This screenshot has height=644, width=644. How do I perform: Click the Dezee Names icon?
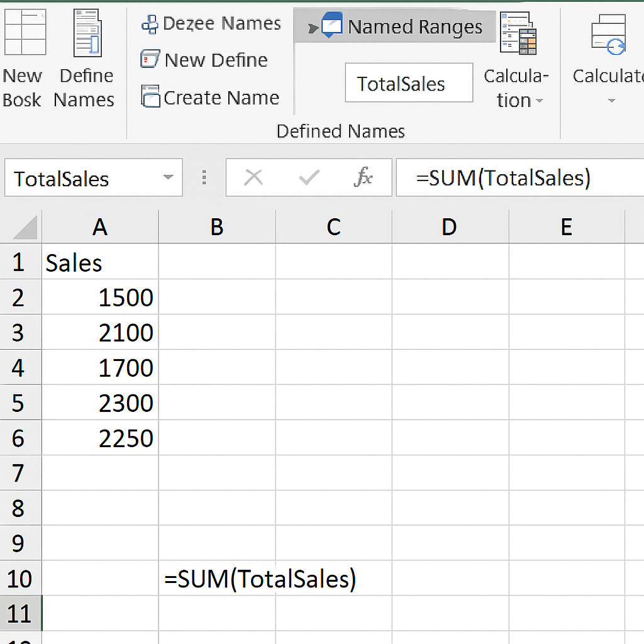pos(150,25)
